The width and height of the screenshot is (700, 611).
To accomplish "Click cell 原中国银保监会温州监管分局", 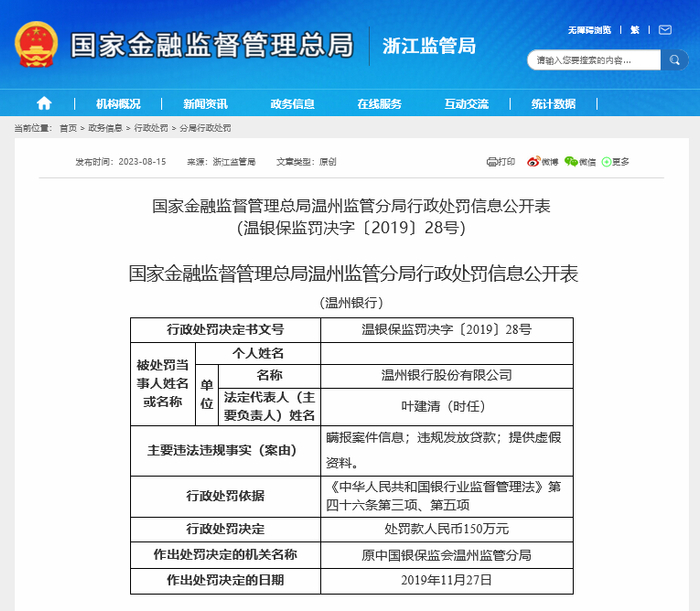I will click(447, 555).
